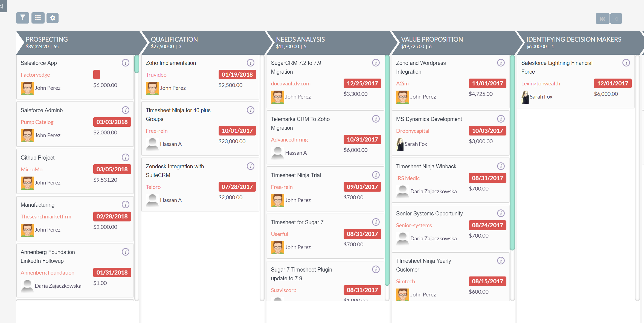Collapse the sidebar triangle at top-left
Image resolution: width=644 pixels, height=323 pixels.
pos(3,6)
